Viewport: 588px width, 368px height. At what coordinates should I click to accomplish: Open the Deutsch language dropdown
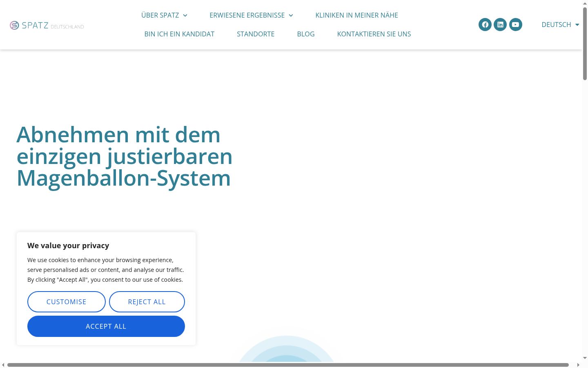560,25
